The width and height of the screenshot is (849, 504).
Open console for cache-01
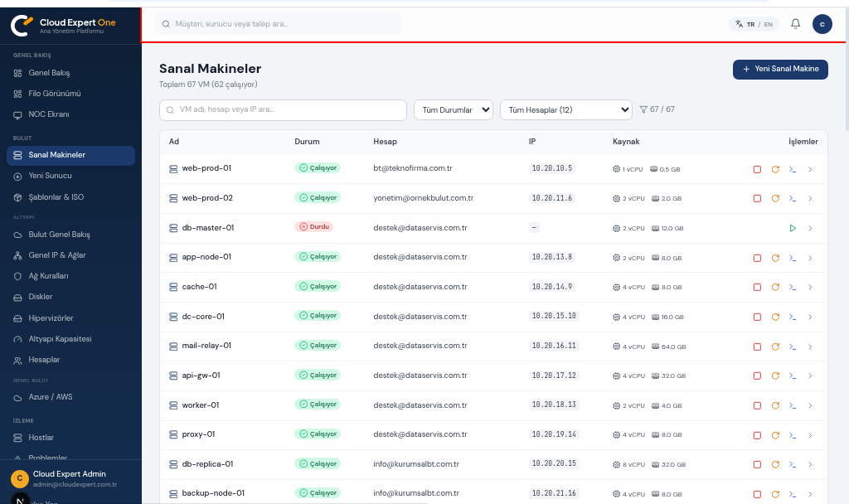tap(793, 288)
